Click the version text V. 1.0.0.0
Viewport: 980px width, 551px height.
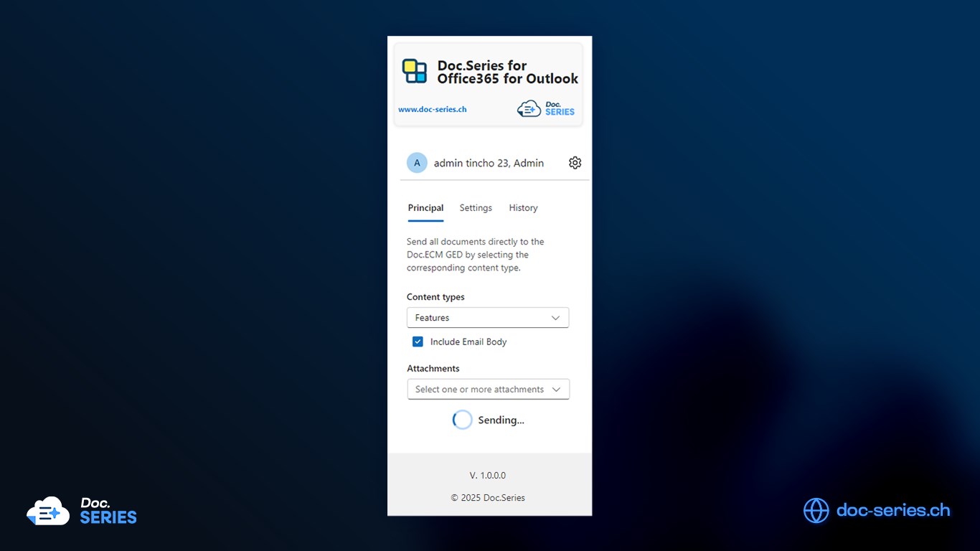coord(488,476)
